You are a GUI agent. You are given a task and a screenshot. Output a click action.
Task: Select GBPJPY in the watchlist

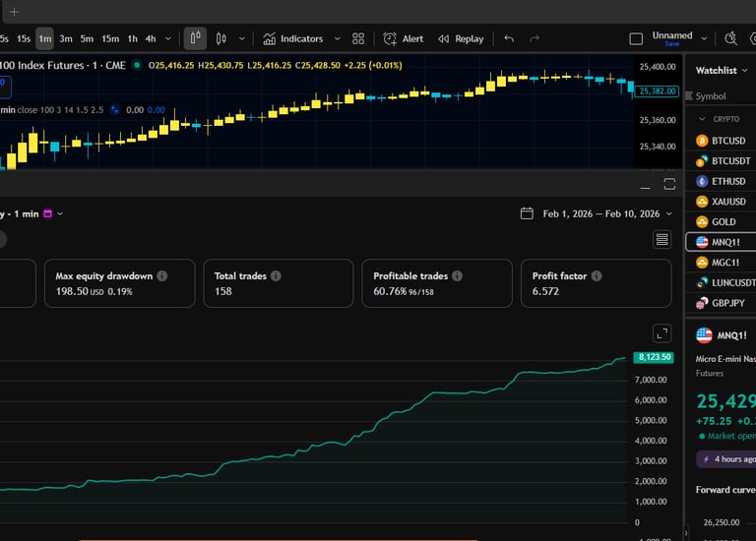(721, 303)
